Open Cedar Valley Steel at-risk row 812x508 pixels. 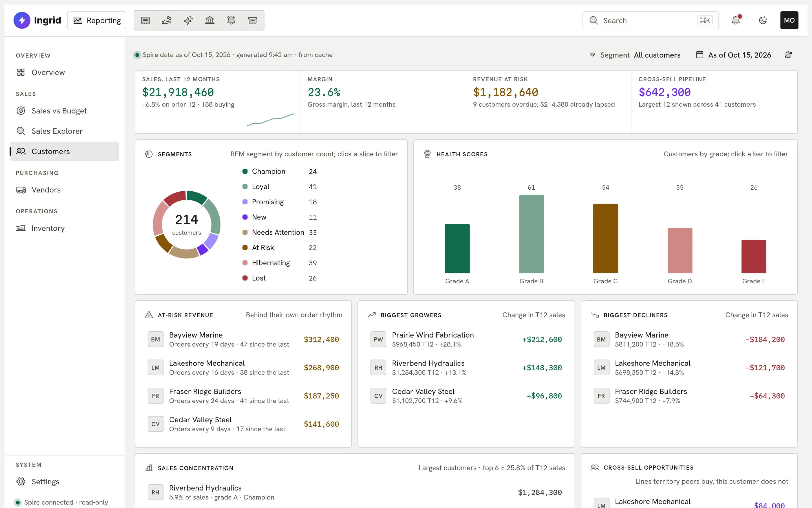pos(243,424)
